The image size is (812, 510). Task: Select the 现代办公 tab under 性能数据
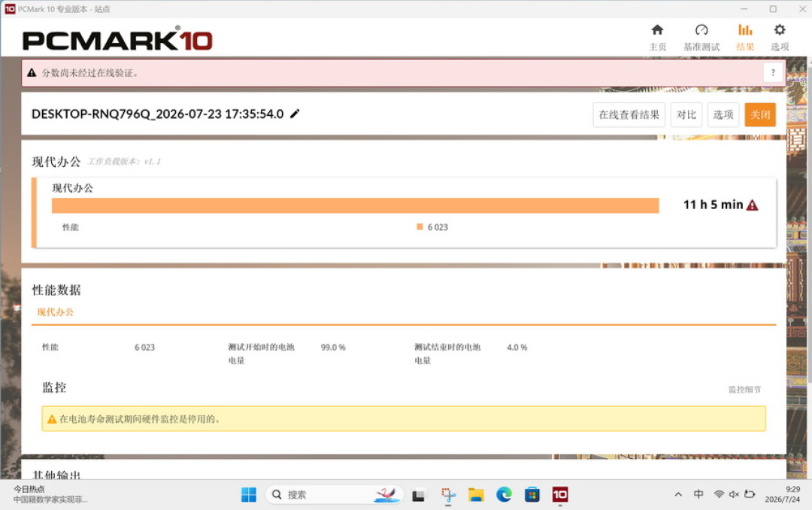[x=55, y=312]
